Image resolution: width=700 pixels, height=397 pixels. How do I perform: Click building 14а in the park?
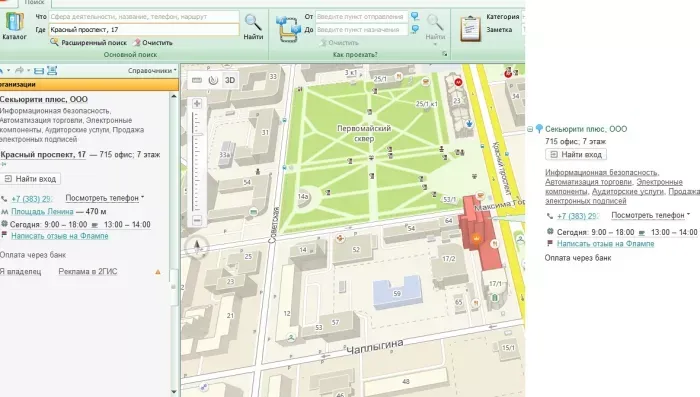tap(303, 197)
